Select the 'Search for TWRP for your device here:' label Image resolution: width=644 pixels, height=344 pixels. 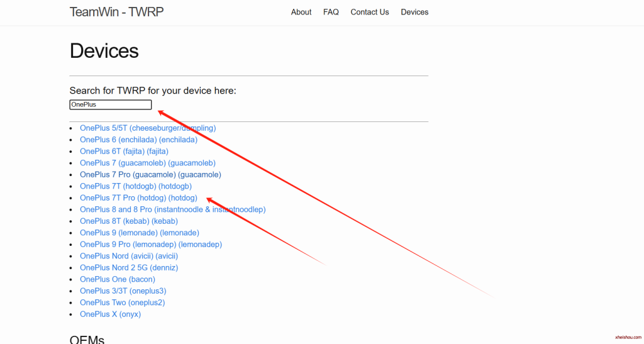pyautogui.click(x=153, y=91)
